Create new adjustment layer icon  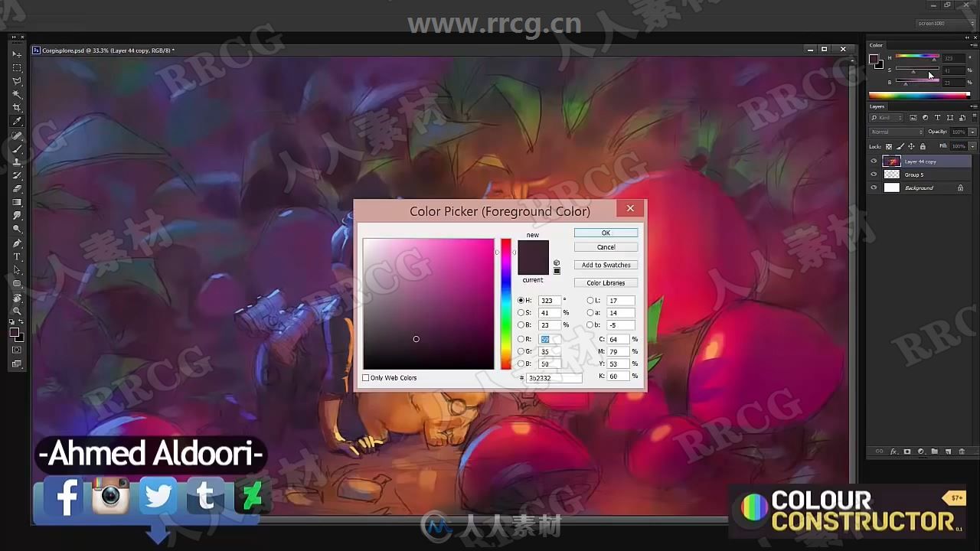(x=921, y=452)
